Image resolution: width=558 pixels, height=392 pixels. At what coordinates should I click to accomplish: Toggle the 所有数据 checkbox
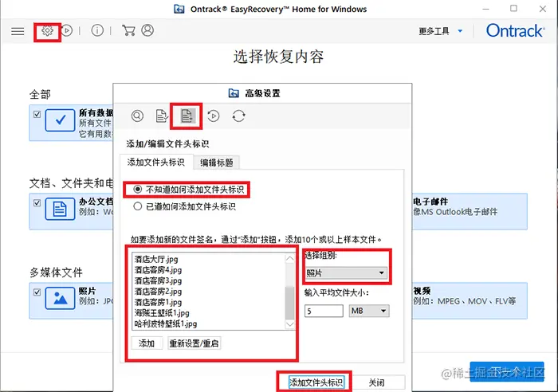point(37,114)
